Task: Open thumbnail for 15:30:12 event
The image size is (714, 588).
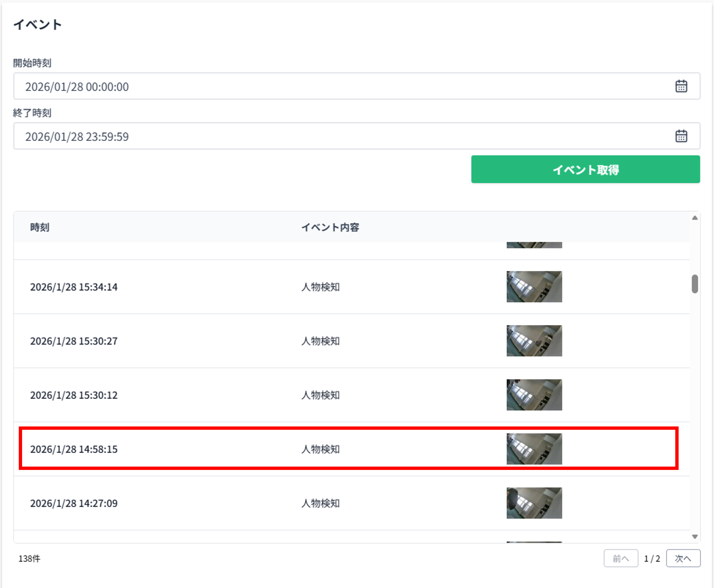Action: (x=534, y=395)
